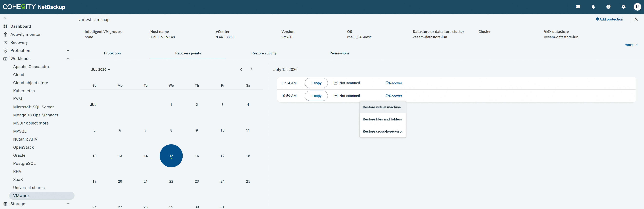
Task: Open the help question mark menu
Action: pos(608,7)
